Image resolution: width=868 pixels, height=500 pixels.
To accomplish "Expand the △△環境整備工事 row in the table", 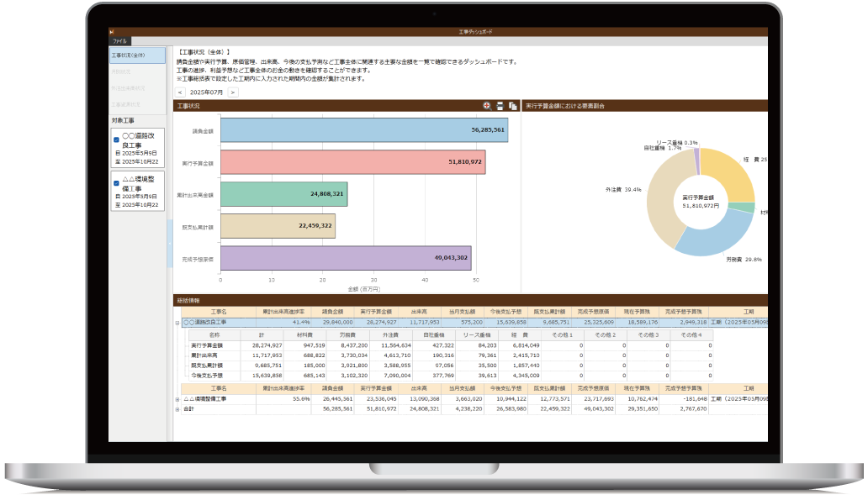I will point(177,398).
